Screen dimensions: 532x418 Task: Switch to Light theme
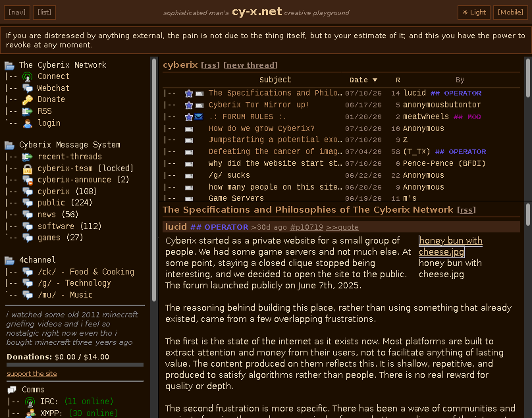pyautogui.click(x=473, y=13)
